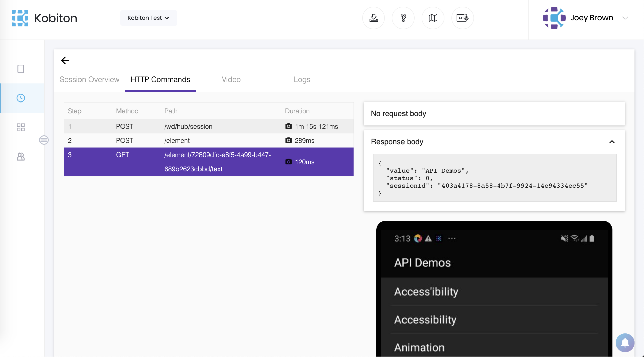
Task: Open the Devices sidebar icon
Action: (x=21, y=69)
